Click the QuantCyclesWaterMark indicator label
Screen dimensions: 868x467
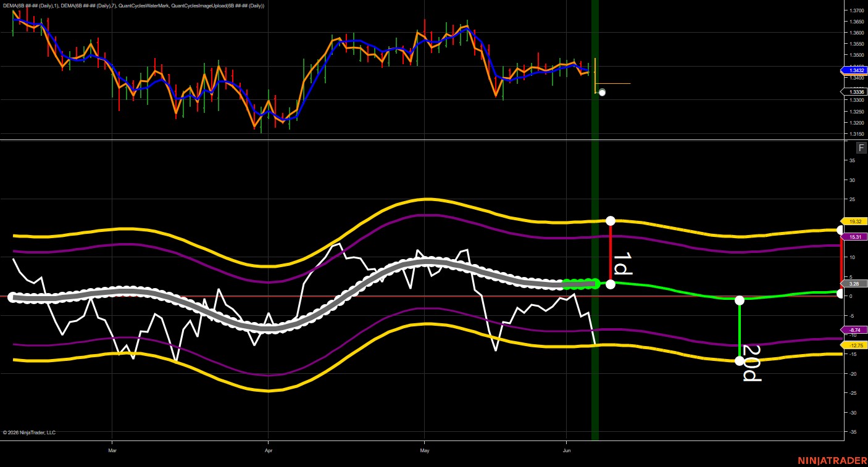145,6
